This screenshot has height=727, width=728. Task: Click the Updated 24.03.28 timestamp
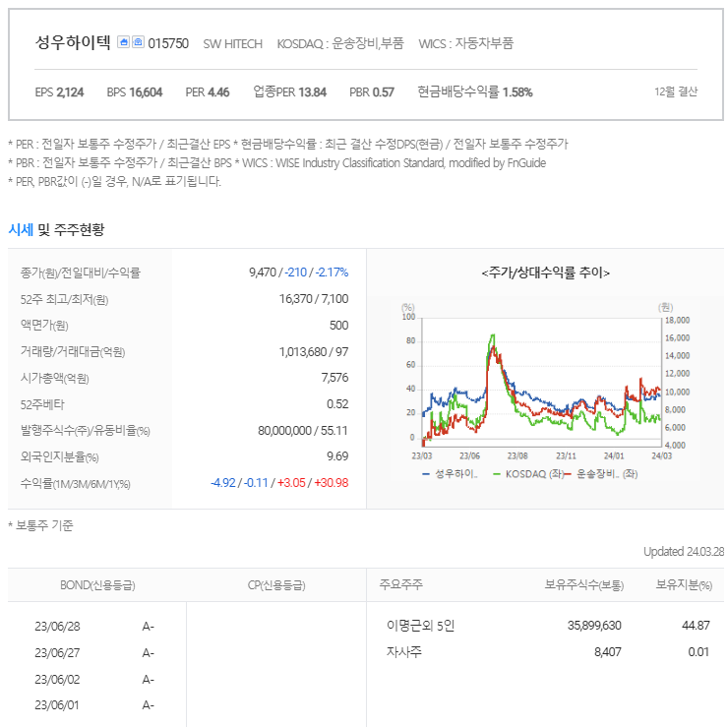(684, 552)
